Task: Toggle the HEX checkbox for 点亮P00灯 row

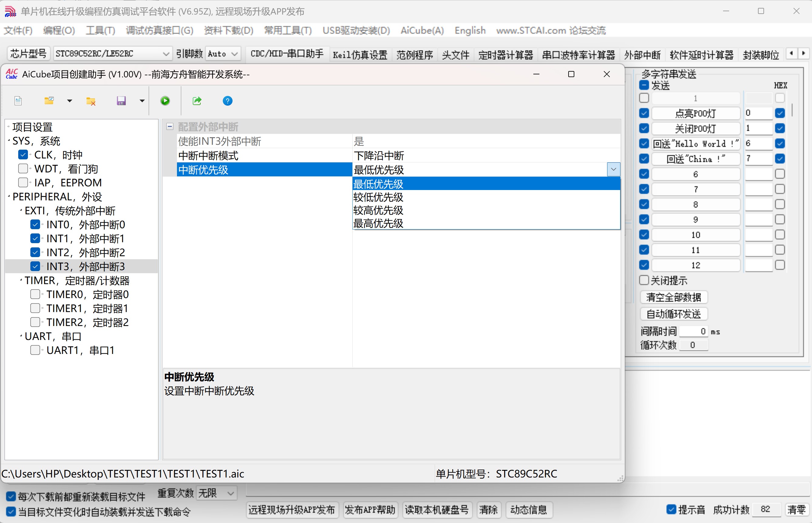Action: (780, 113)
